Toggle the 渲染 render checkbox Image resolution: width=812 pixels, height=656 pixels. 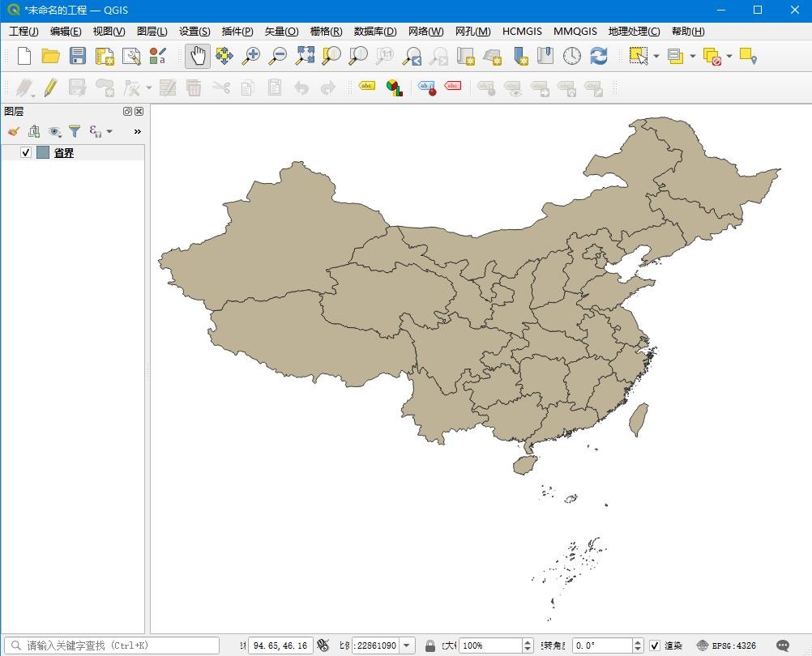point(655,645)
